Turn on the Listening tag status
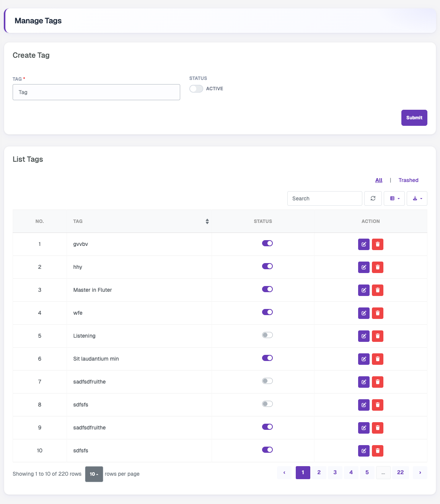 [x=267, y=335]
